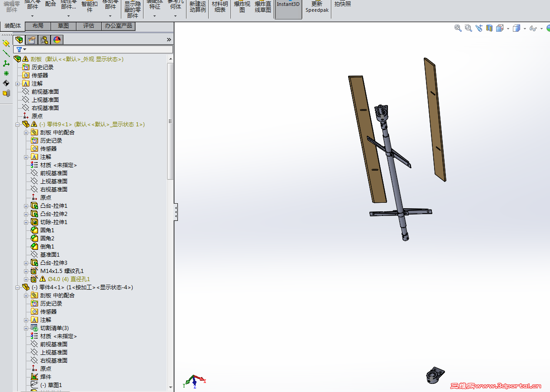550x392 pixels.
Task: Select top-level 历史记录 history item
Action: [x=42, y=67]
